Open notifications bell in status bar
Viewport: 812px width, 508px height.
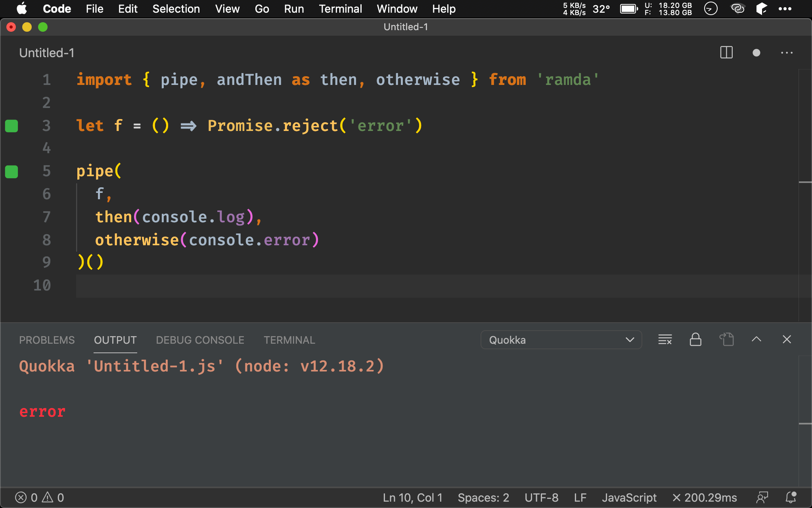pos(791,497)
